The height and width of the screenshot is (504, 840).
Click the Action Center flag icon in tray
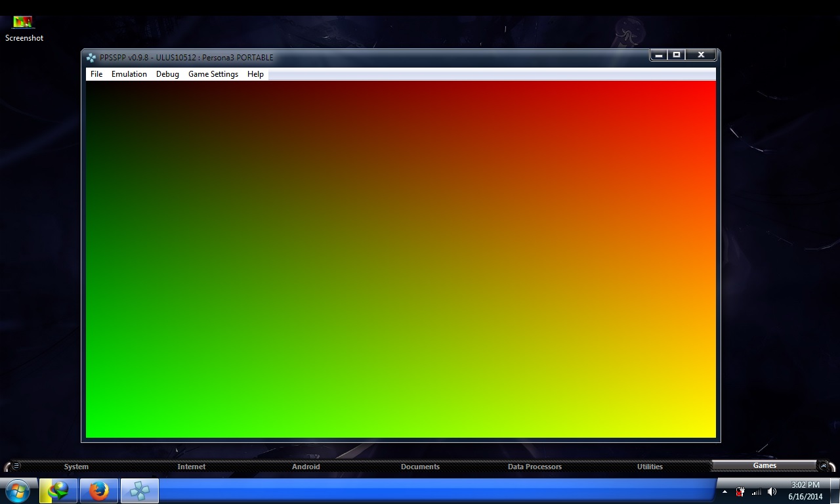click(740, 492)
